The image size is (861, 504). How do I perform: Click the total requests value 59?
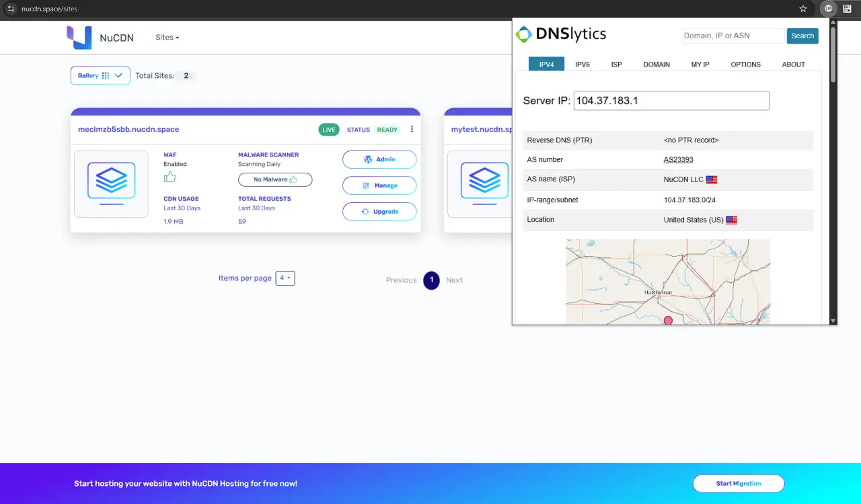[x=242, y=222]
